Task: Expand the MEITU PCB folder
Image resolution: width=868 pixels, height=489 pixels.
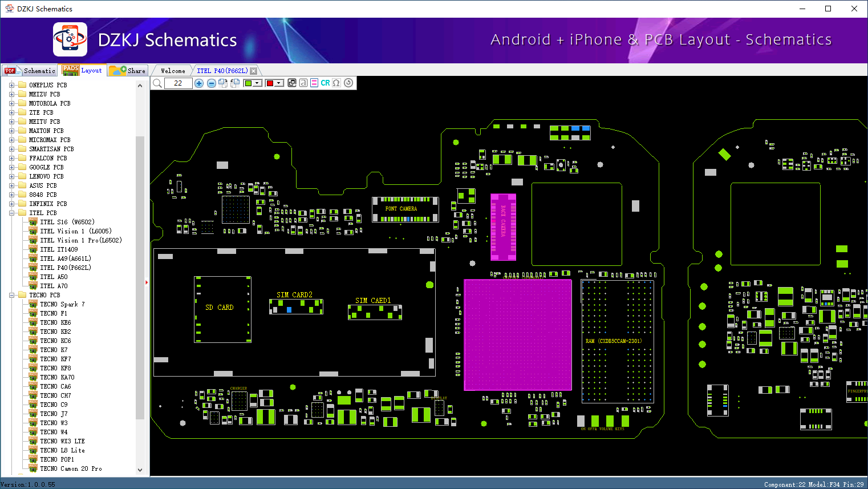Action: pyautogui.click(x=11, y=122)
